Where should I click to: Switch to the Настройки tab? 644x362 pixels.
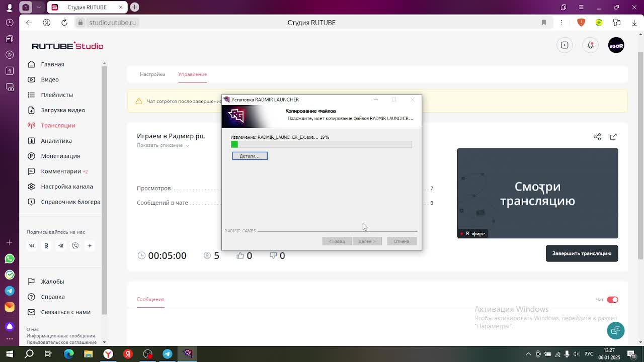[x=152, y=74]
